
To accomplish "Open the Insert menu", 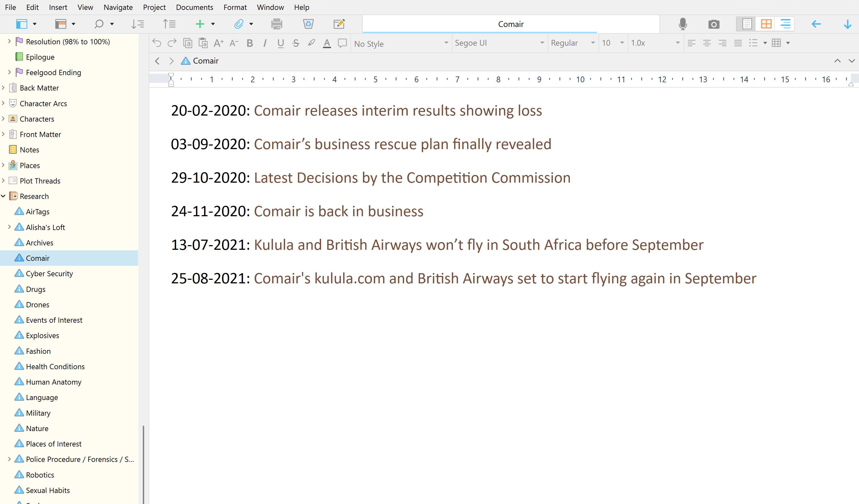I will (58, 7).
